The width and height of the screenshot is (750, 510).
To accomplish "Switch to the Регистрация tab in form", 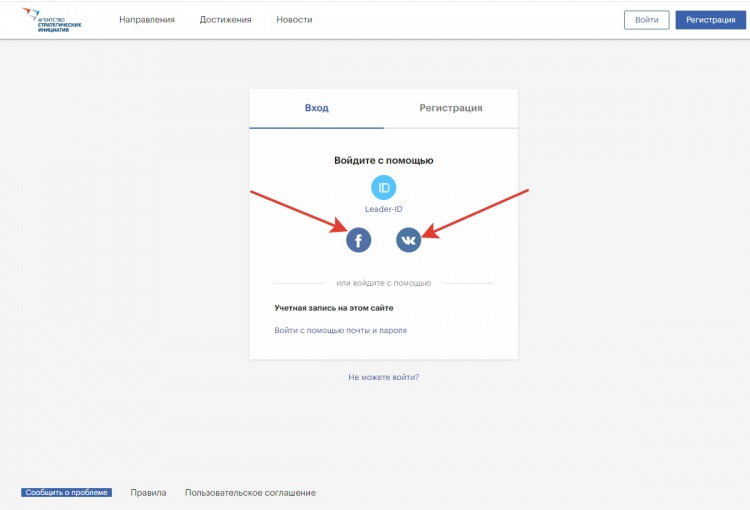I will (x=451, y=108).
